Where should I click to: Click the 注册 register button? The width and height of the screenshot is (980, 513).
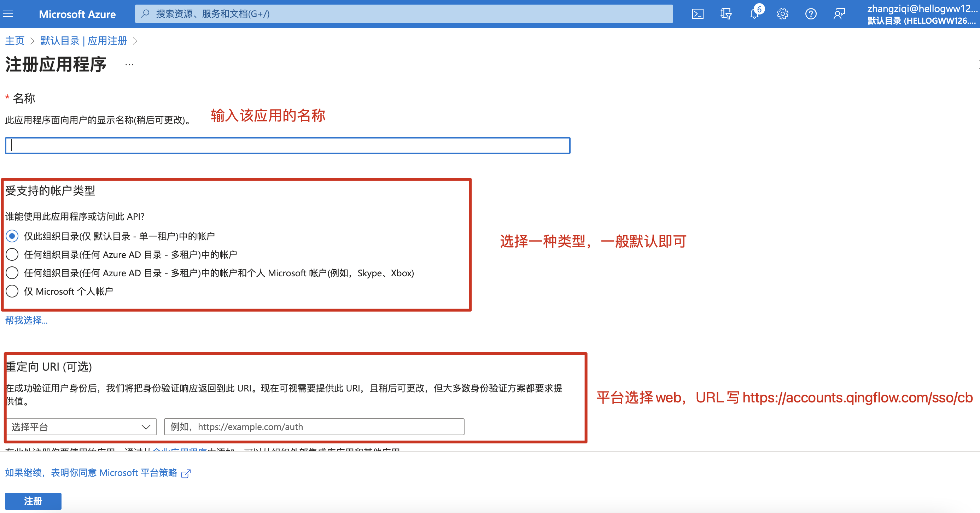coord(33,501)
